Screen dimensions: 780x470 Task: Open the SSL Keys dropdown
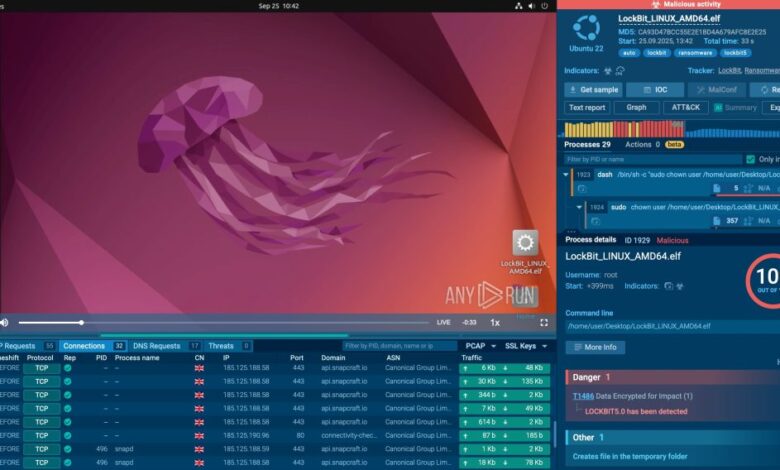click(x=526, y=346)
